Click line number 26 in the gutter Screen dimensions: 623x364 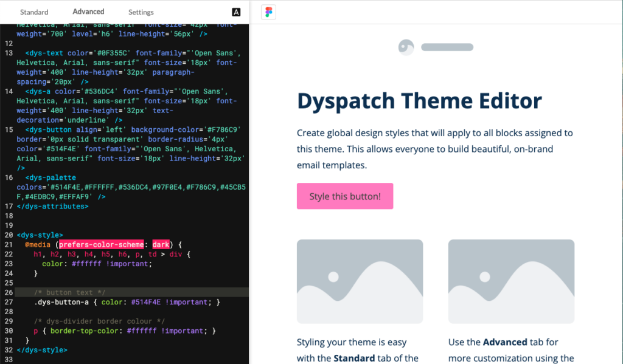pyautogui.click(x=9, y=292)
